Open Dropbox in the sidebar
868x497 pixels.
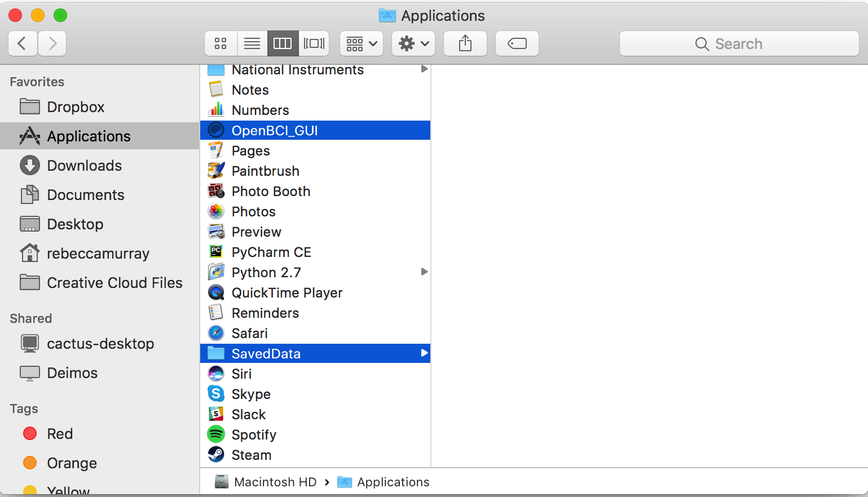pyautogui.click(x=100, y=106)
